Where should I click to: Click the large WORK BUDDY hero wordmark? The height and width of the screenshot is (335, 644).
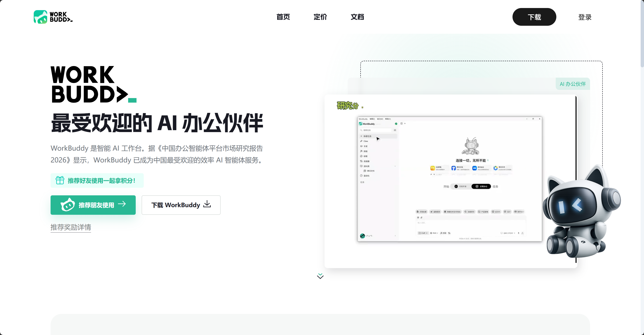pyautogui.click(x=94, y=84)
